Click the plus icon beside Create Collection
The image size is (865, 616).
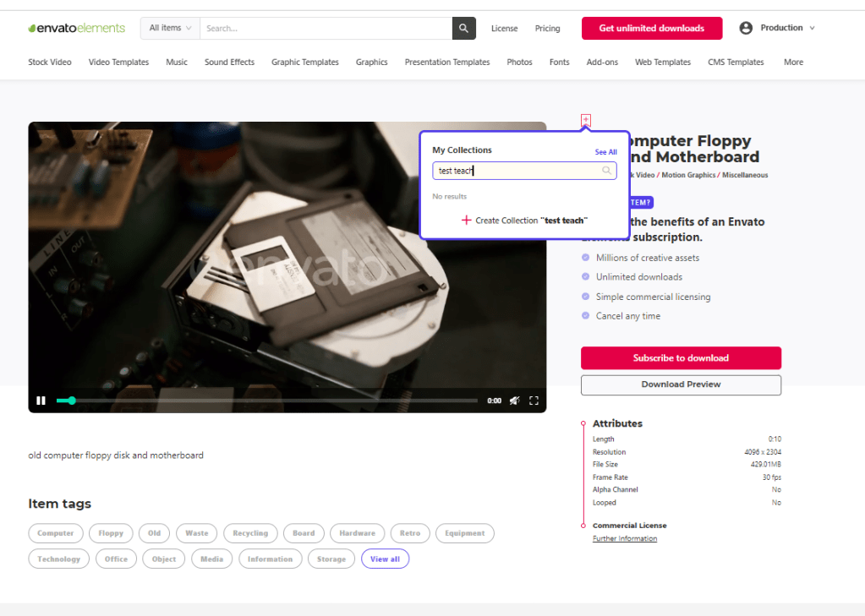coord(466,220)
